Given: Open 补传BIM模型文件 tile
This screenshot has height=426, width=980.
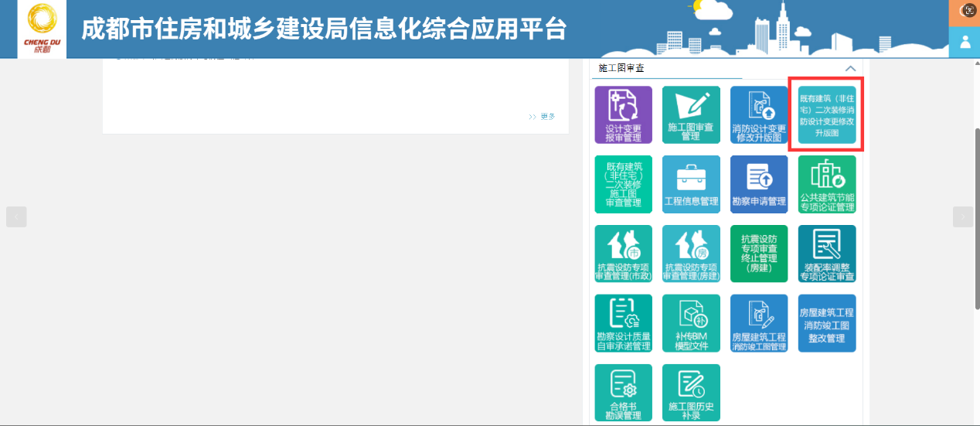Looking at the screenshot, I should tap(691, 323).
